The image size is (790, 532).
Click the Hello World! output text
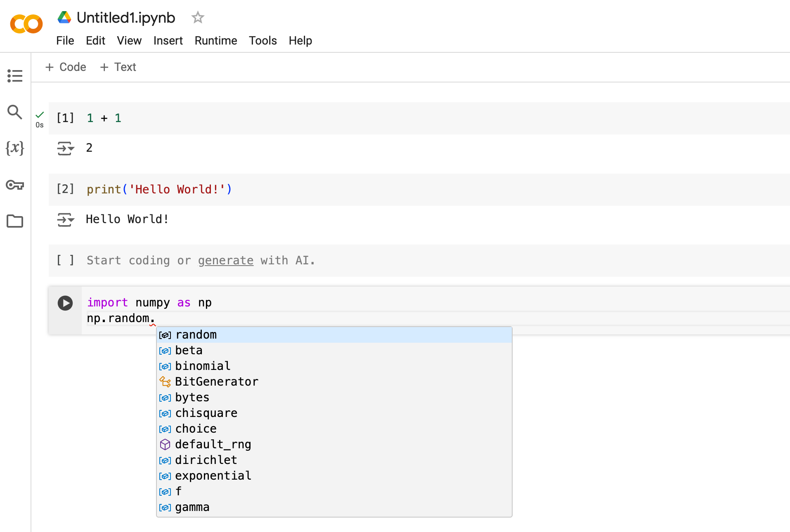tap(127, 219)
